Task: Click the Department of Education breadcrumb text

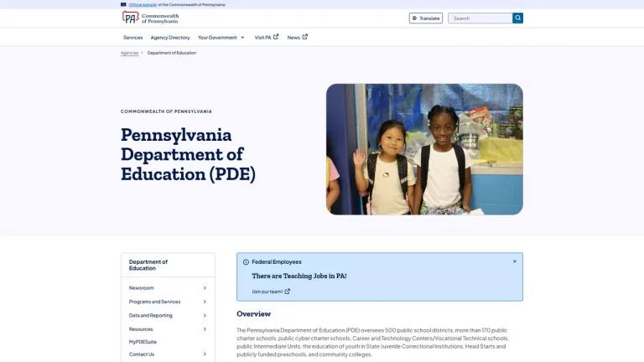Action: (x=172, y=53)
